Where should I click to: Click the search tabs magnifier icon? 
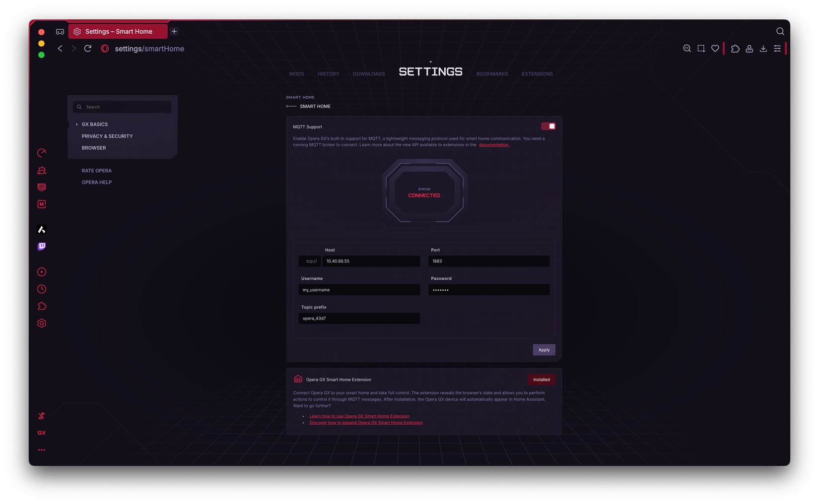click(780, 31)
